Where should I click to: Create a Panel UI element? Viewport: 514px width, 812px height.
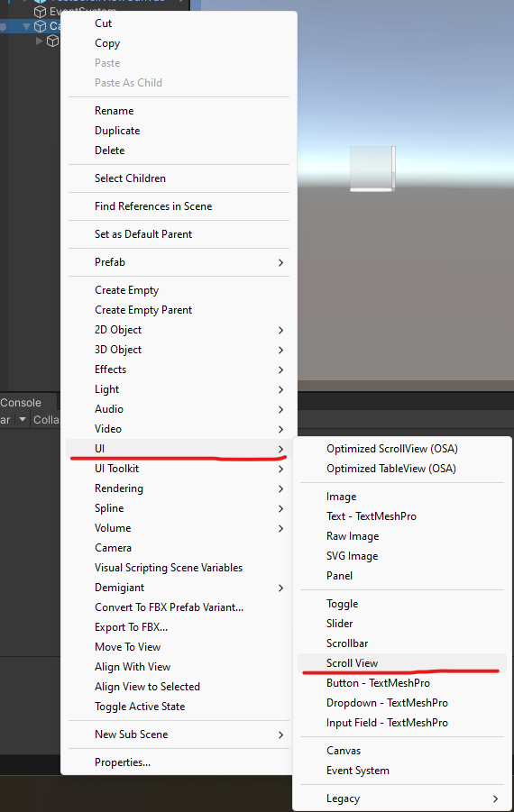(402, 576)
